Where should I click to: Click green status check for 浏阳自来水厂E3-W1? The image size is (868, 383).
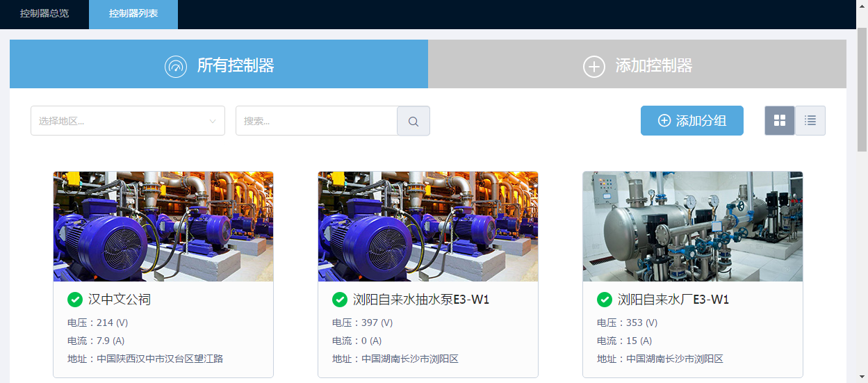605,300
